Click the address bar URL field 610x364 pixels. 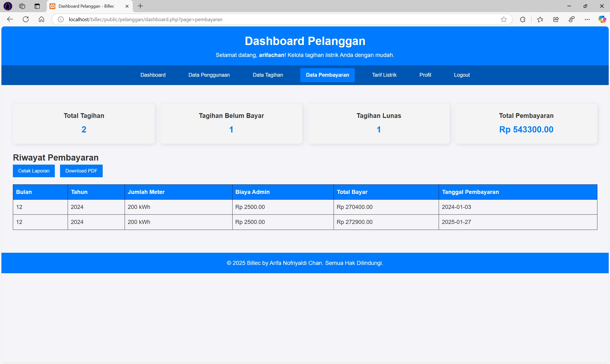click(x=282, y=19)
